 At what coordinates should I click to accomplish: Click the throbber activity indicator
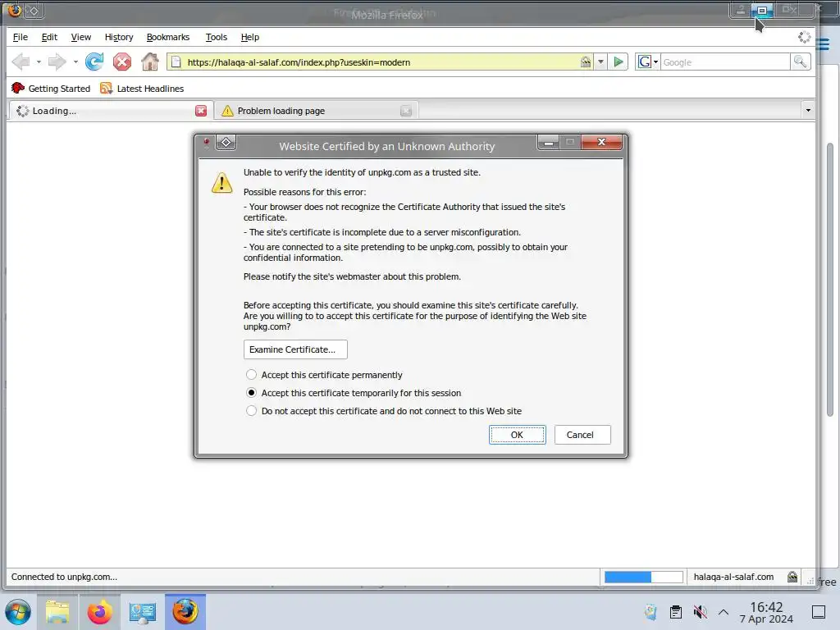point(804,37)
